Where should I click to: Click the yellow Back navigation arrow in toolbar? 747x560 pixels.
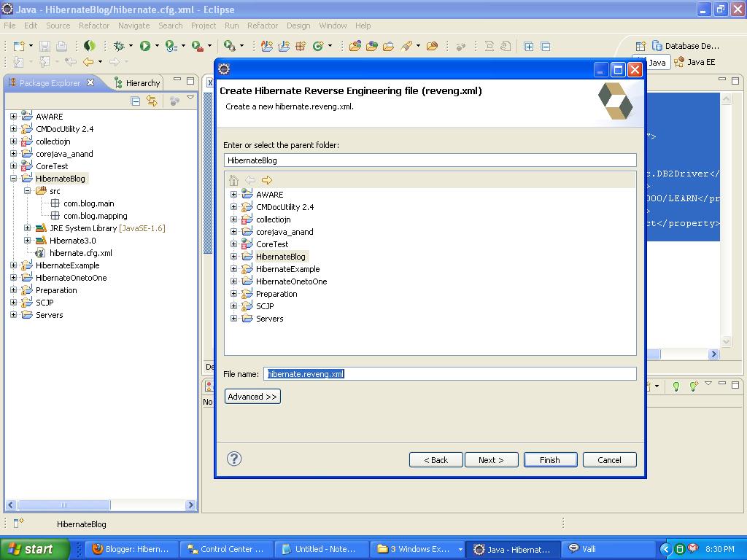(88, 61)
